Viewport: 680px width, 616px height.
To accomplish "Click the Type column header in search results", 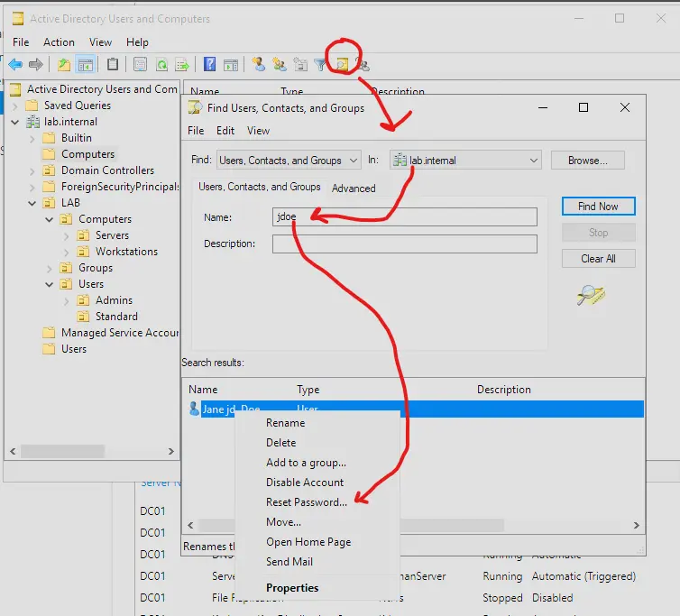I will [x=308, y=390].
